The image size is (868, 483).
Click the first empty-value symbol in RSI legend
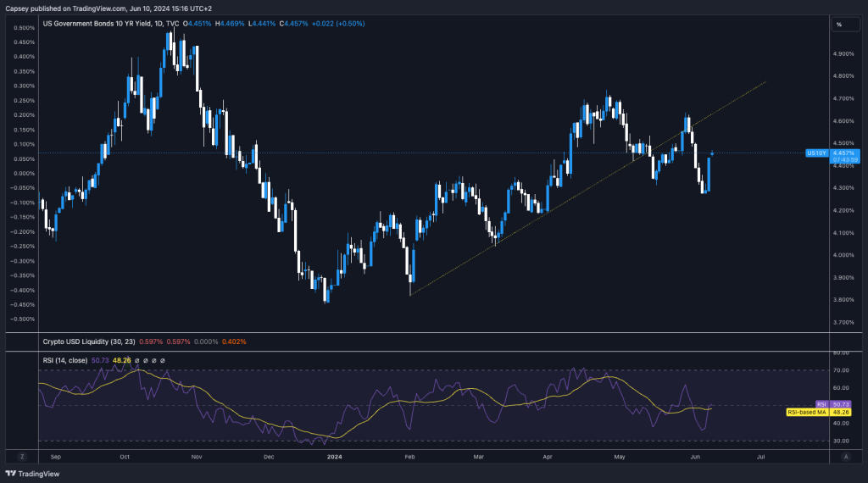(138, 360)
